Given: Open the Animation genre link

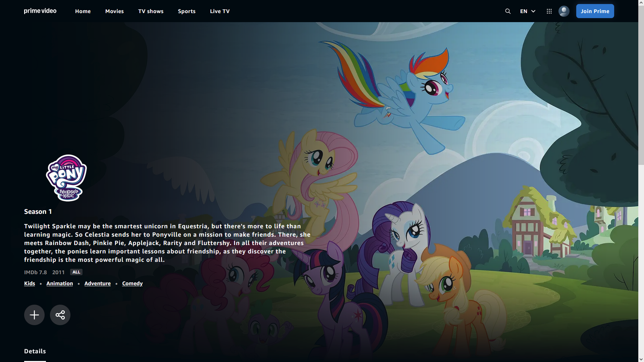Looking at the screenshot, I should click(x=60, y=284).
